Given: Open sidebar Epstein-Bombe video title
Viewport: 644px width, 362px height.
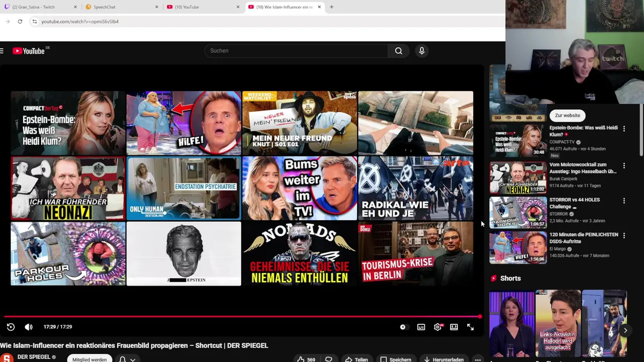Looking at the screenshot, I should [583, 131].
